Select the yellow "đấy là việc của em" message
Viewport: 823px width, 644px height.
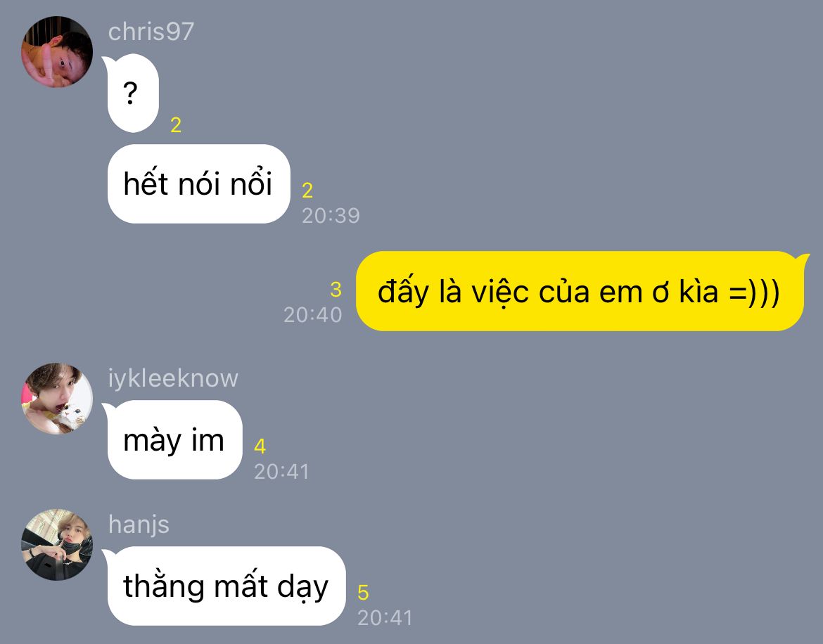coord(582,291)
